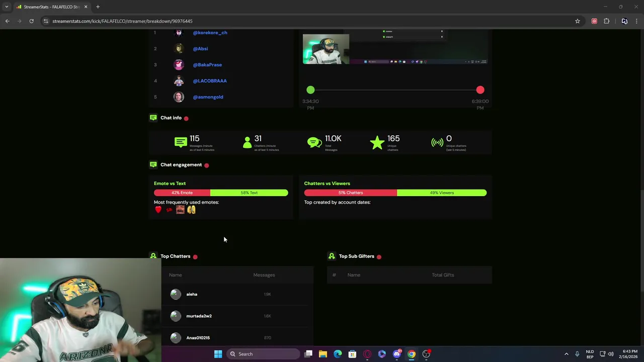Screen dimensions: 644x362
Task: Click the Top Chatters section icon
Action: click(153, 256)
